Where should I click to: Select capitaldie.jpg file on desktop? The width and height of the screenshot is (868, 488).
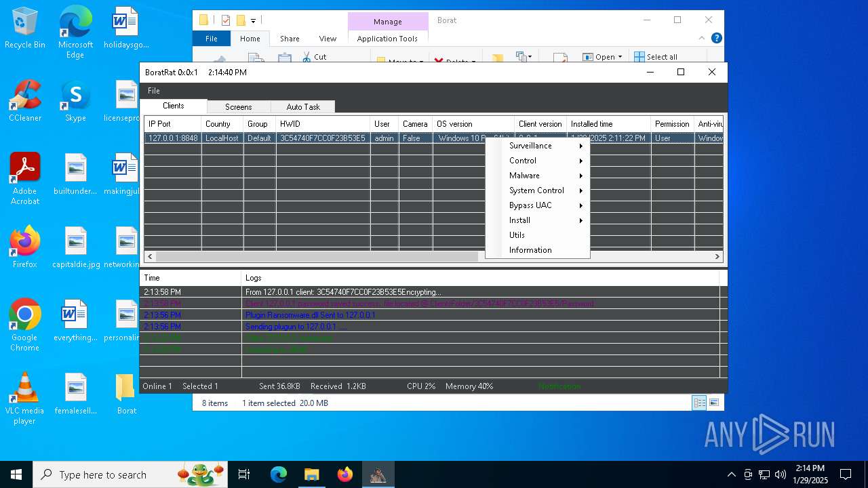tap(75, 247)
